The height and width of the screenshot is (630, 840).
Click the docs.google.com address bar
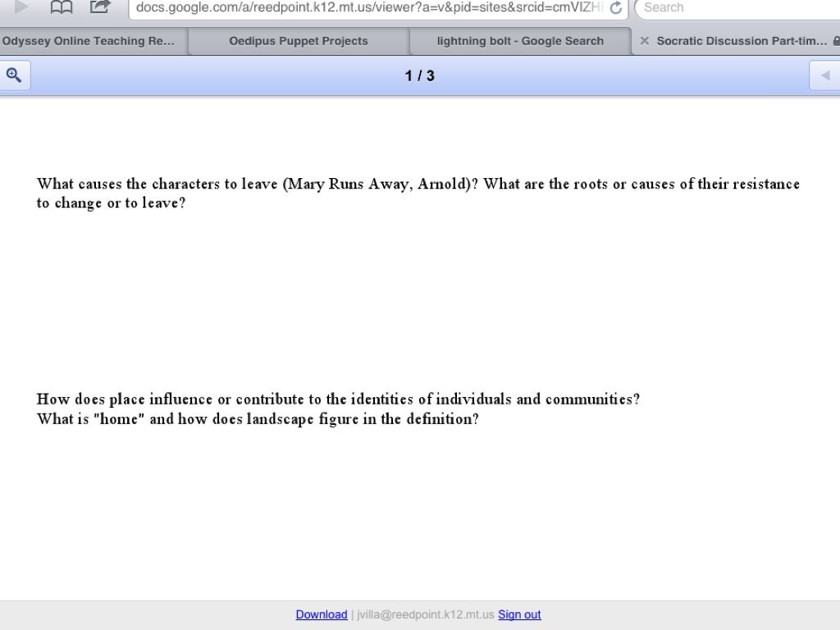coord(369,8)
